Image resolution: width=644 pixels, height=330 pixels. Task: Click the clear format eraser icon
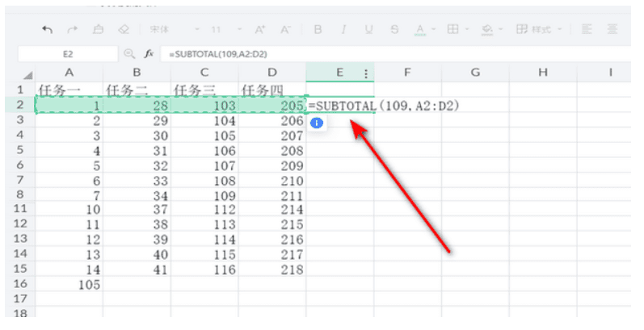pyautogui.click(x=124, y=29)
